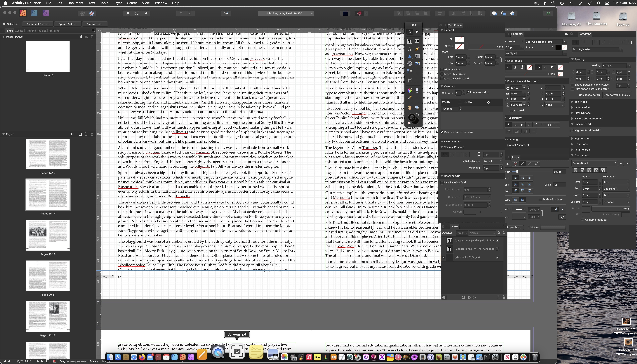Open the Layer menu
Image resolution: width=637 pixels, height=364 pixels.
pyautogui.click(x=118, y=3)
